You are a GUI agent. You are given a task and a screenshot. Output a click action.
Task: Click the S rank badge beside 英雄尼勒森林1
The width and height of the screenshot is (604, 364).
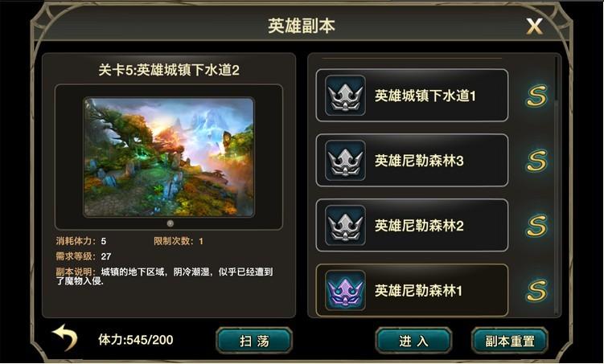[x=536, y=291]
